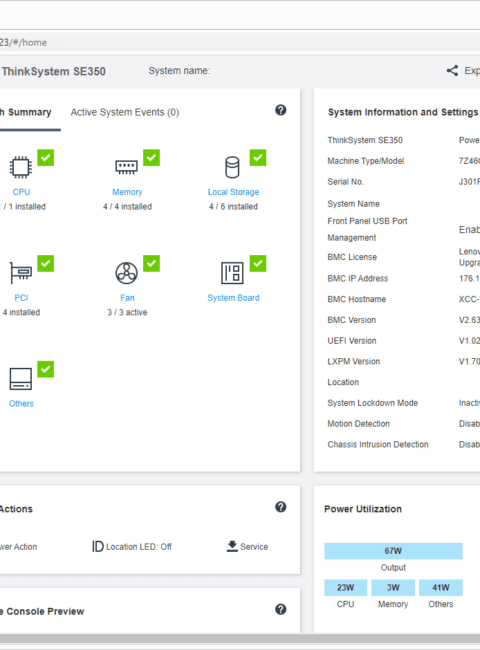Open the Memory link

pos(127,192)
